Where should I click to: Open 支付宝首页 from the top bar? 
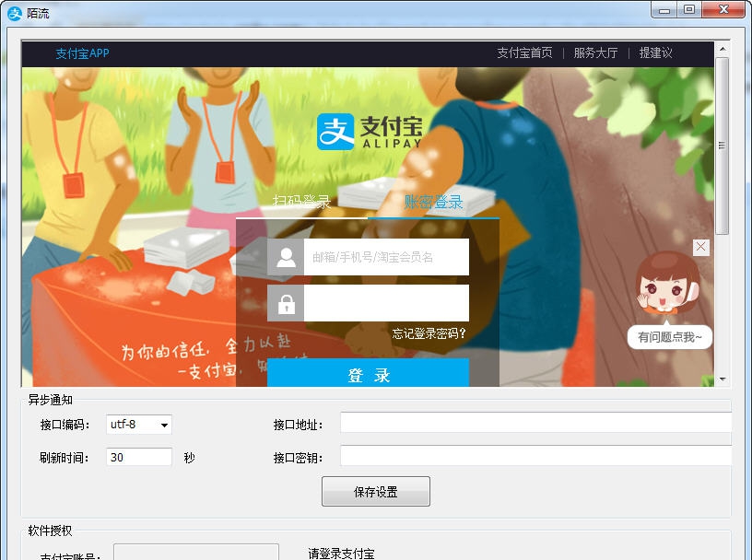coord(525,52)
